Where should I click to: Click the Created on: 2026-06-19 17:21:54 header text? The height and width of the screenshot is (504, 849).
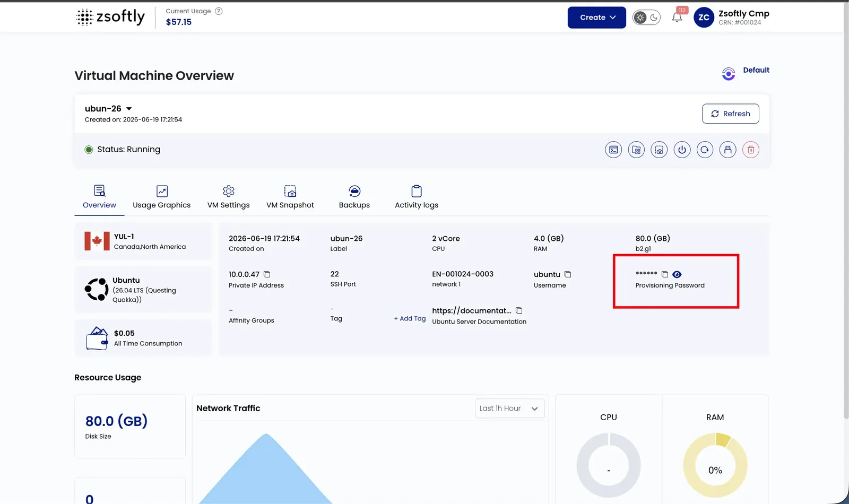(133, 120)
